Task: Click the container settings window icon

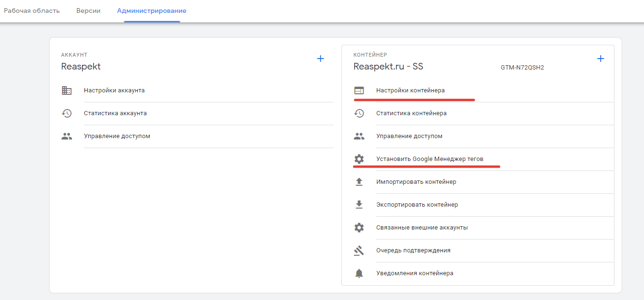Action: [359, 90]
